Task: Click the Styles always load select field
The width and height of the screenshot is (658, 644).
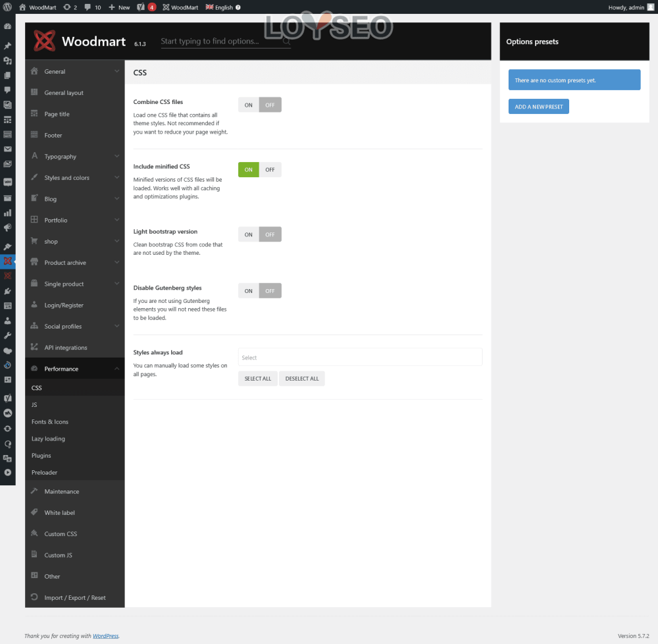Action: (360, 358)
